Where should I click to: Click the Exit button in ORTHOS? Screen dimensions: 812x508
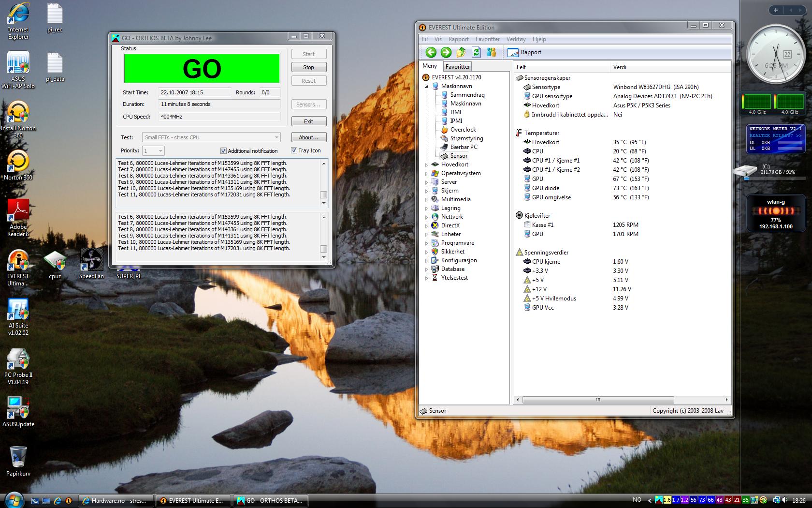point(308,121)
